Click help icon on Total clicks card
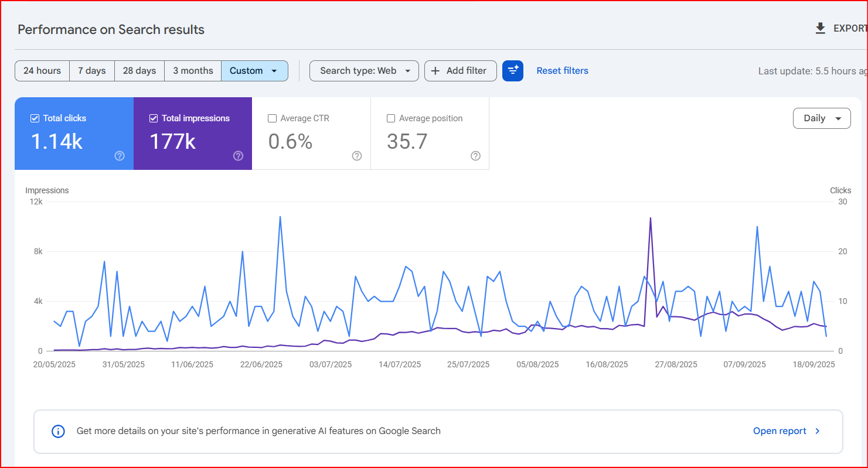The width and height of the screenshot is (868, 468). [120, 156]
